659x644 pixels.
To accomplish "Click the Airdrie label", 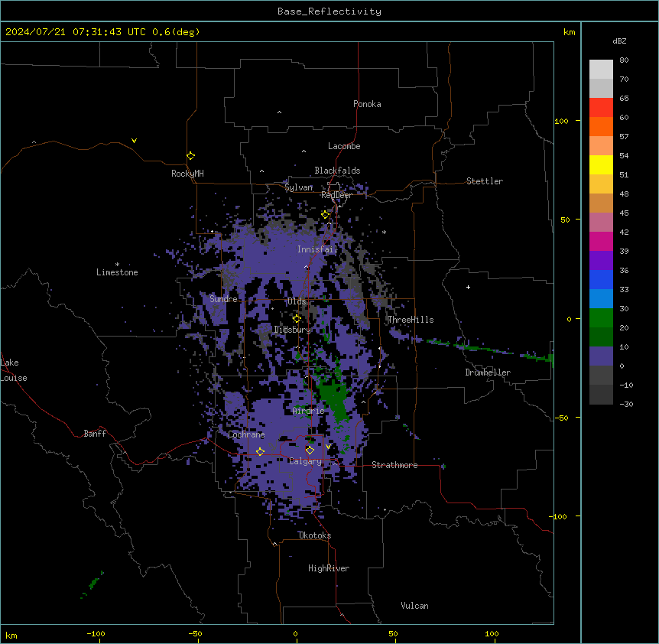I will click(309, 411).
